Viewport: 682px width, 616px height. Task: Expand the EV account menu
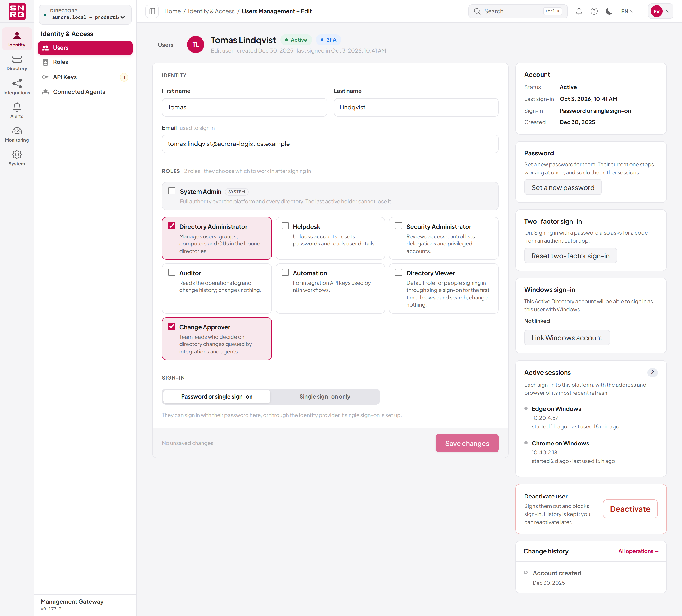(661, 11)
